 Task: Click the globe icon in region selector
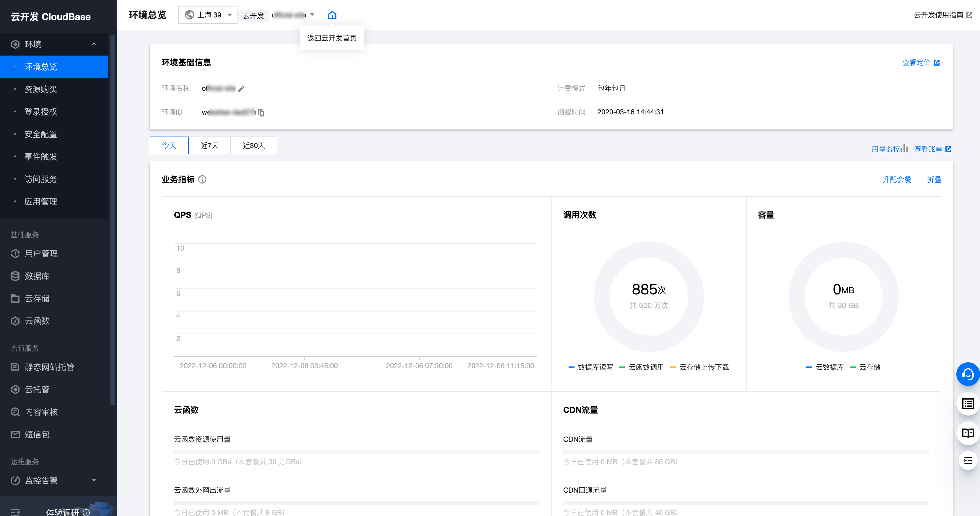(189, 15)
